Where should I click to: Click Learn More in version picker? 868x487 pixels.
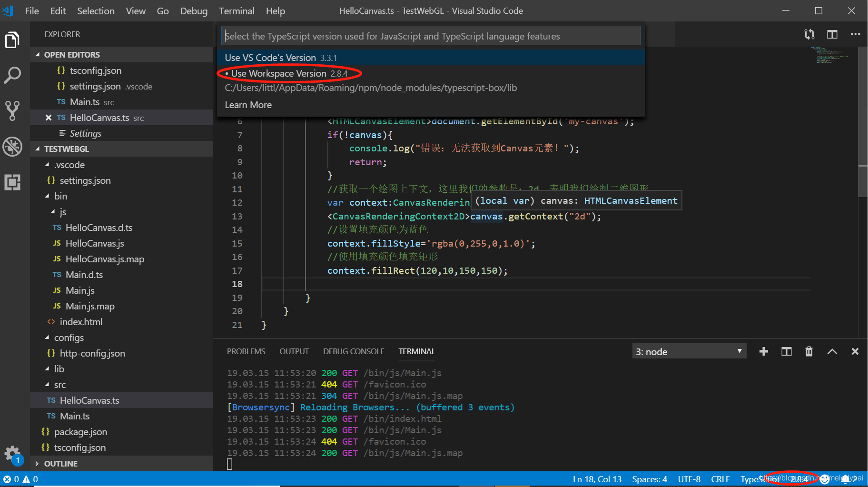pyautogui.click(x=431, y=105)
